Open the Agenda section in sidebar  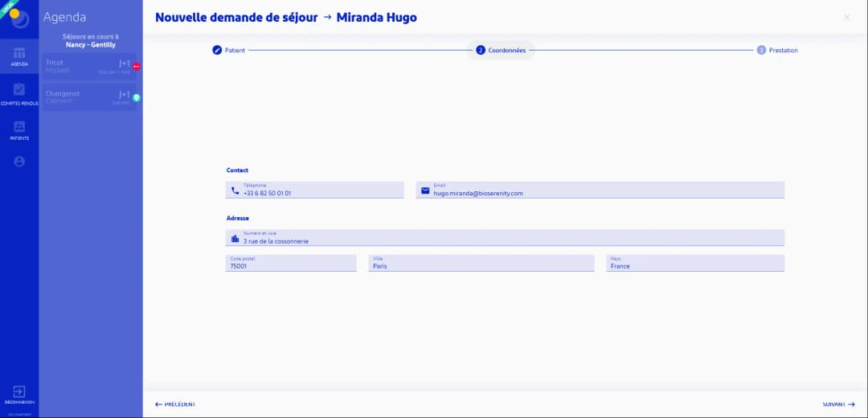(19, 56)
